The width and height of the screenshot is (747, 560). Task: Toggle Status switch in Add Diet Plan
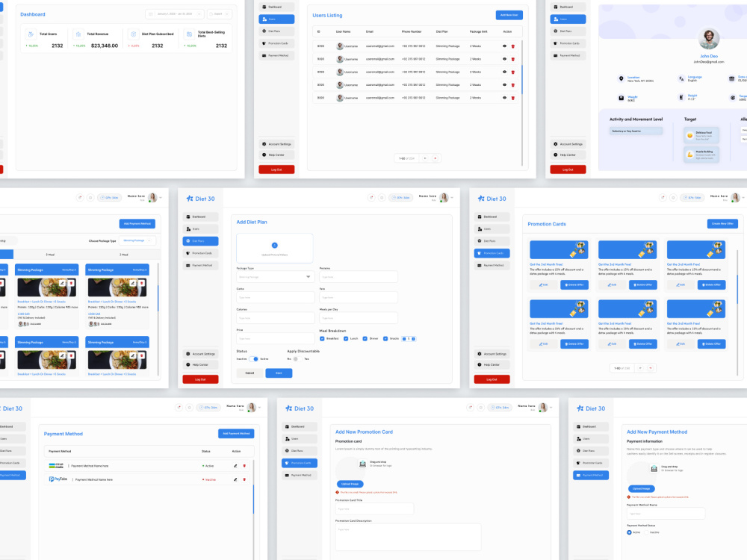pyautogui.click(x=253, y=358)
